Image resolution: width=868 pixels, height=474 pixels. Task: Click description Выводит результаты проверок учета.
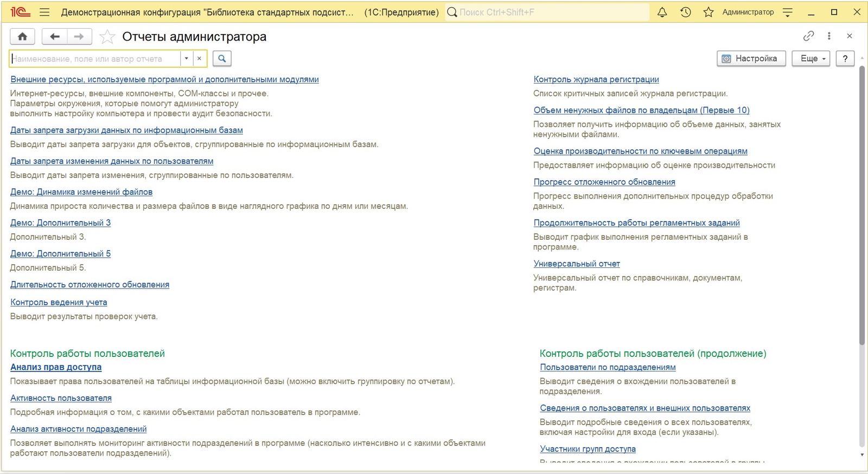click(x=84, y=317)
